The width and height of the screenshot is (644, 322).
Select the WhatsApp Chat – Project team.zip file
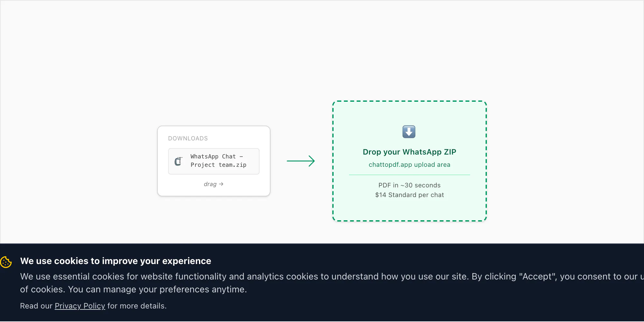[x=214, y=161]
